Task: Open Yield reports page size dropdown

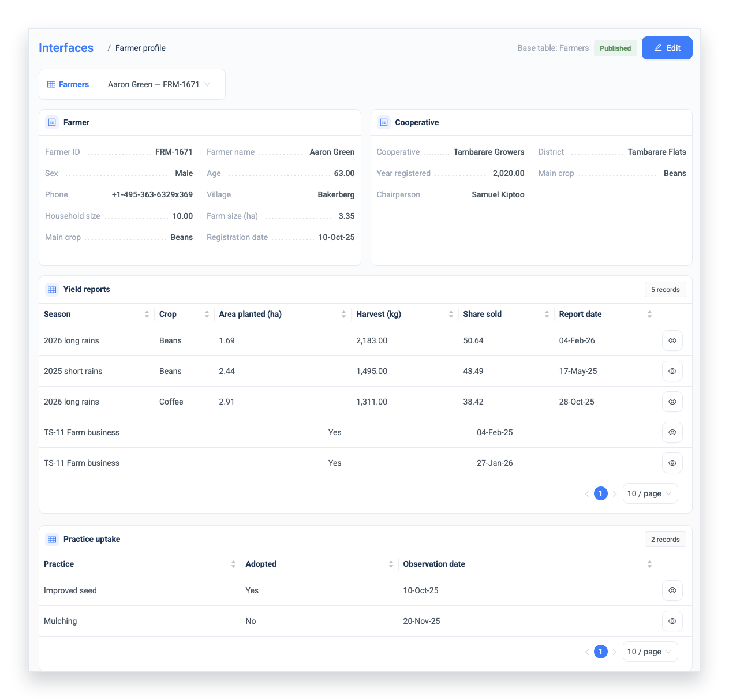Action: (x=650, y=493)
